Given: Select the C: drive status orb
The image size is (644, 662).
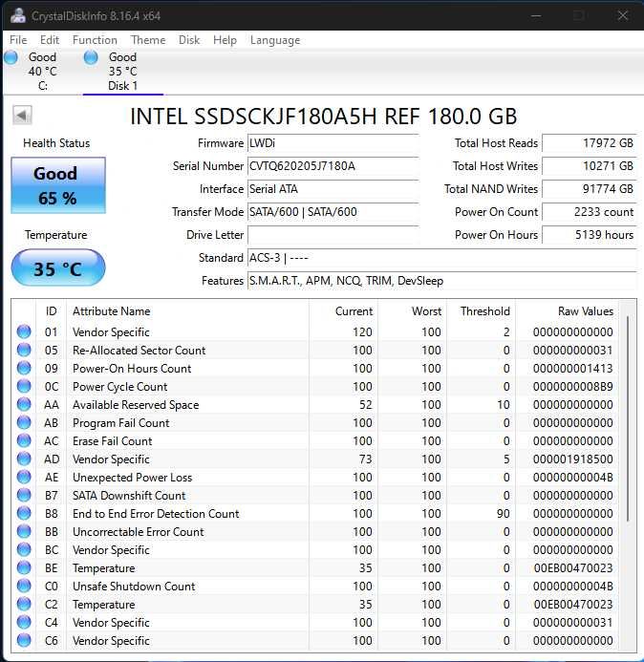Looking at the screenshot, I should (x=11, y=57).
